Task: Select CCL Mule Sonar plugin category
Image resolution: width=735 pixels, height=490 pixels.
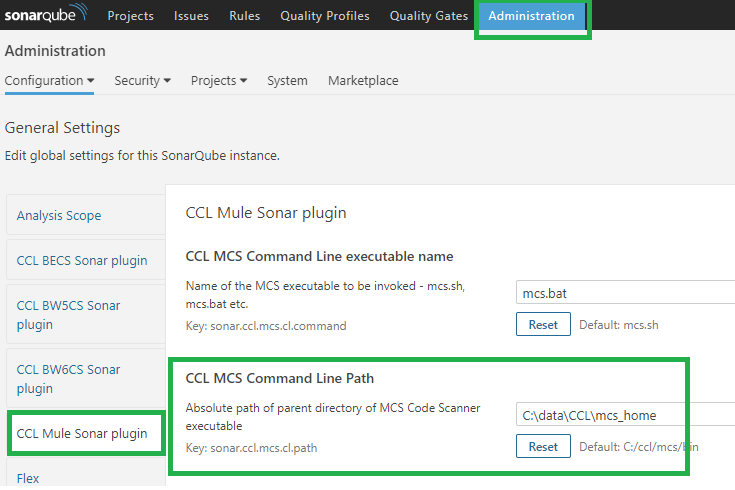Action: tap(86, 434)
